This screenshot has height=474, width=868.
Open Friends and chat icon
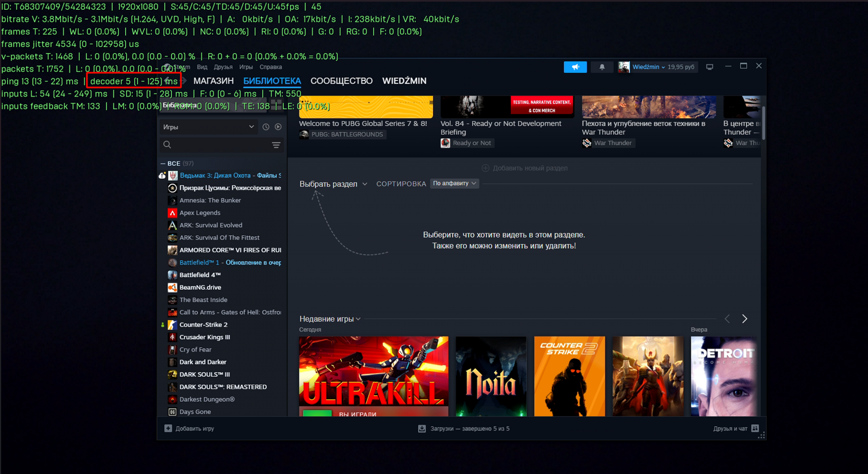coord(755,429)
